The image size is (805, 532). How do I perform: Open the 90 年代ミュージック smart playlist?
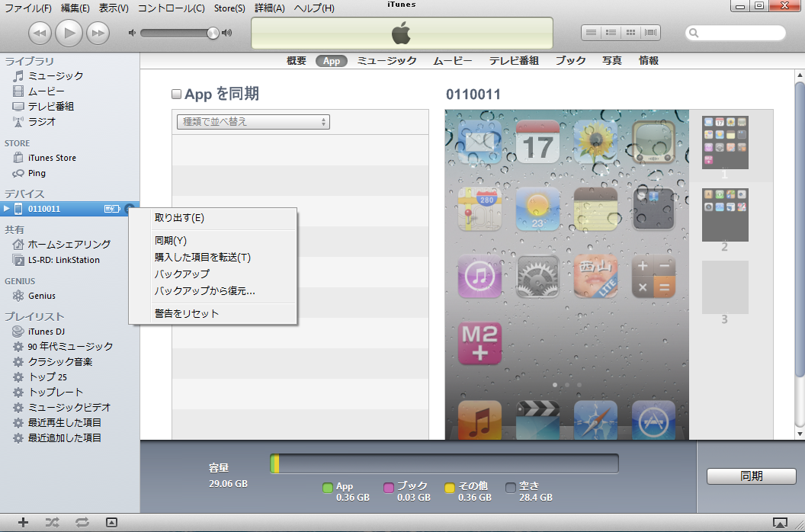63,347
